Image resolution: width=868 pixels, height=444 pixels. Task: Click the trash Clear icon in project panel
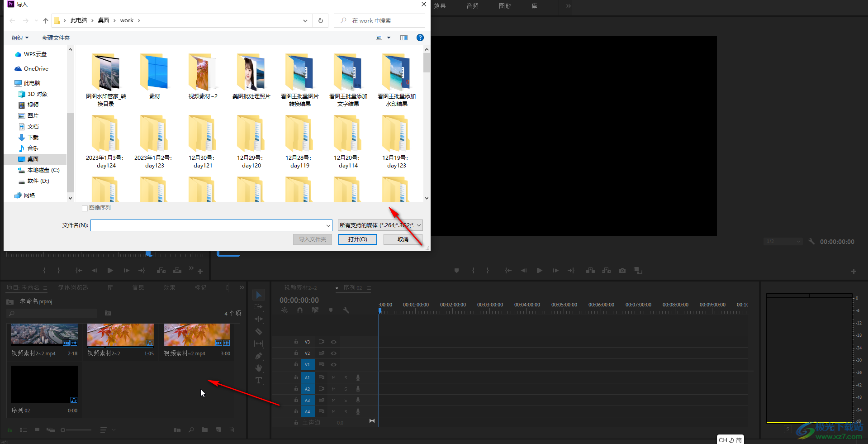click(x=232, y=430)
